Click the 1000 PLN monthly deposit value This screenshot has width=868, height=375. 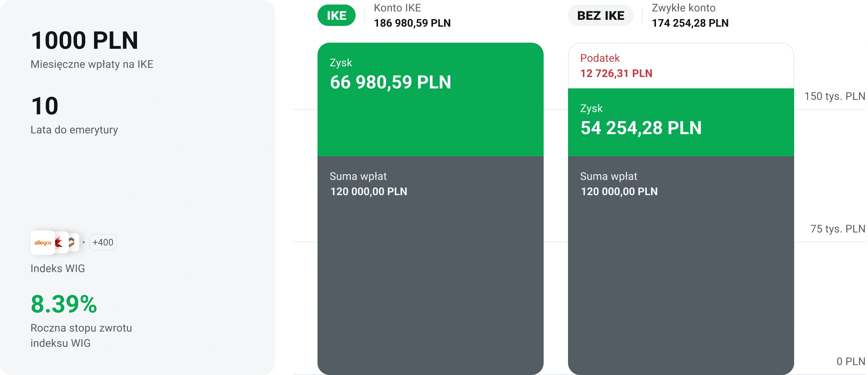(85, 40)
